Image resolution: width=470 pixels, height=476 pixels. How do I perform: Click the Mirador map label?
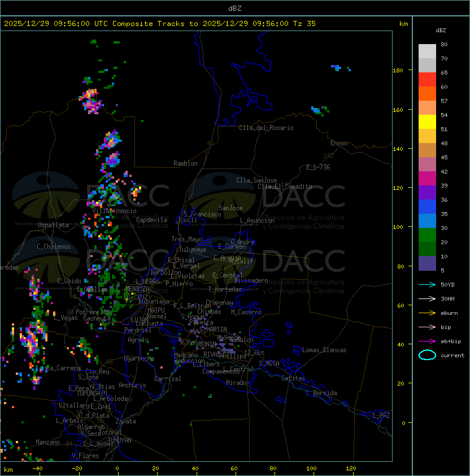tap(238, 383)
